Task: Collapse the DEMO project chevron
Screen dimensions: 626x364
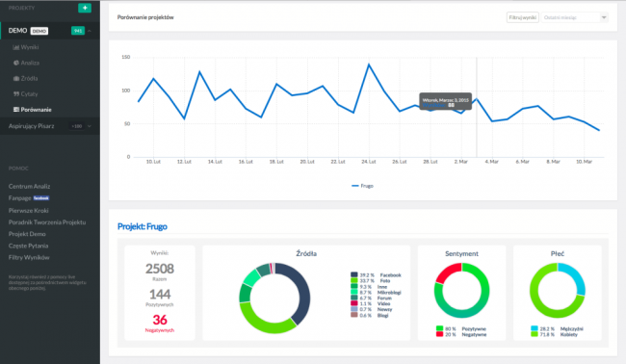Action: click(x=90, y=31)
